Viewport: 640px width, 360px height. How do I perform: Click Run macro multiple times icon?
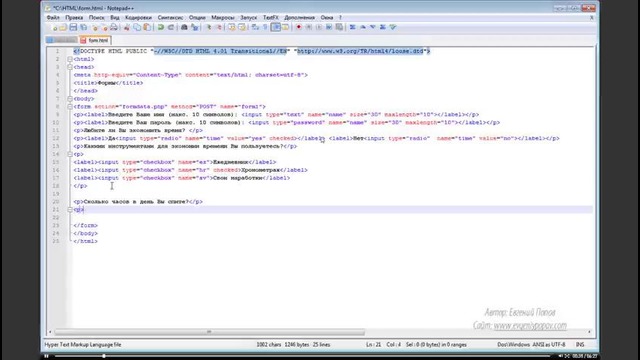click(329, 27)
